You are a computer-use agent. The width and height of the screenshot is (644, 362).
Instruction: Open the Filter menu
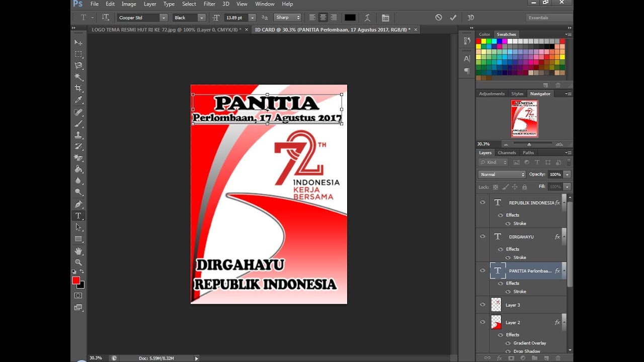pyautogui.click(x=209, y=4)
